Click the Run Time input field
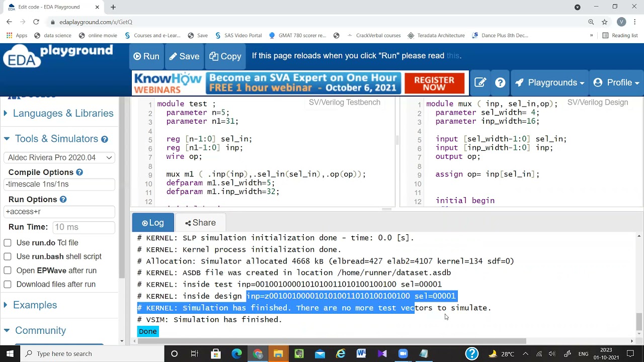Image resolution: width=644 pixels, height=362 pixels. [x=84, y=227]
